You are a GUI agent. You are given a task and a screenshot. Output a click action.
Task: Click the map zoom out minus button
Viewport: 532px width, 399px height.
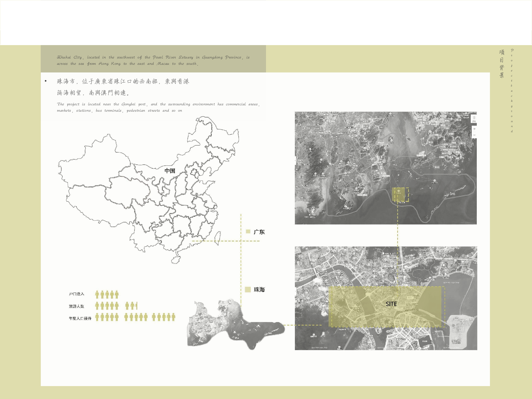[474, 135]
